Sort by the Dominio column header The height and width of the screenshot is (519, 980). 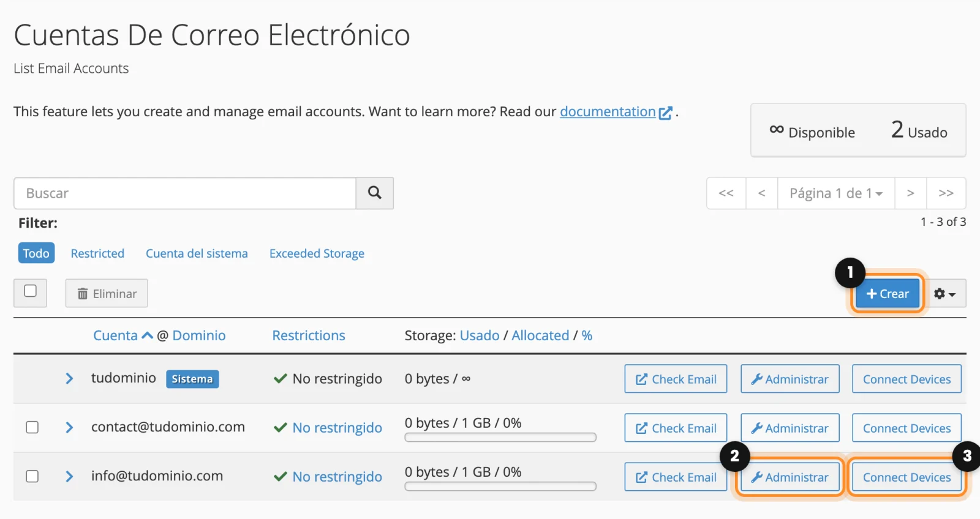coord(199,335)
